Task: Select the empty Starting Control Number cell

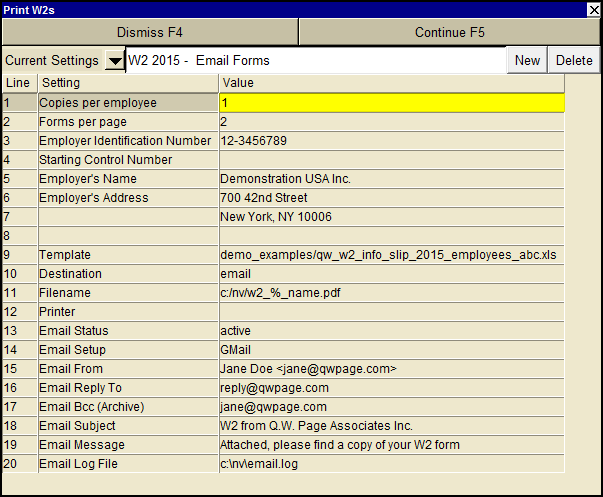Action: coord(391,159)
